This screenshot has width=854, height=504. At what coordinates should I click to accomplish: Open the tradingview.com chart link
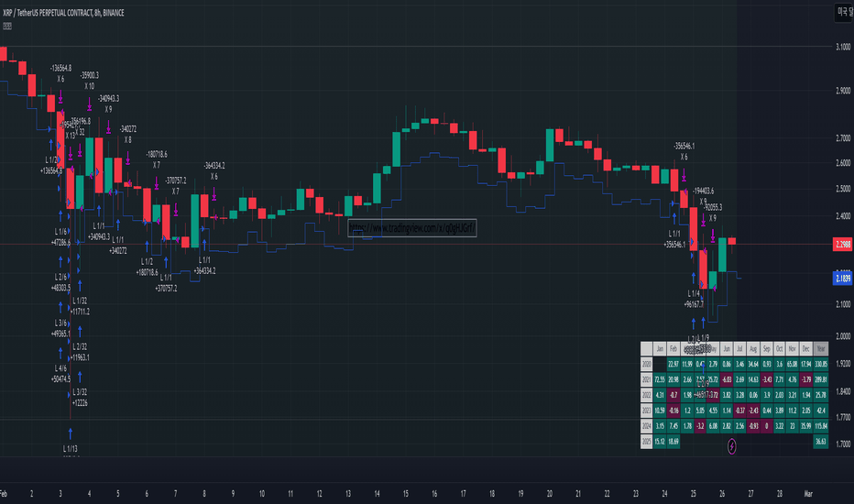(412, 228)
